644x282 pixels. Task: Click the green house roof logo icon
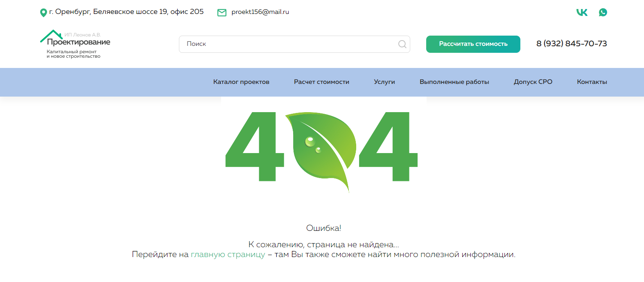pos(51,36)
